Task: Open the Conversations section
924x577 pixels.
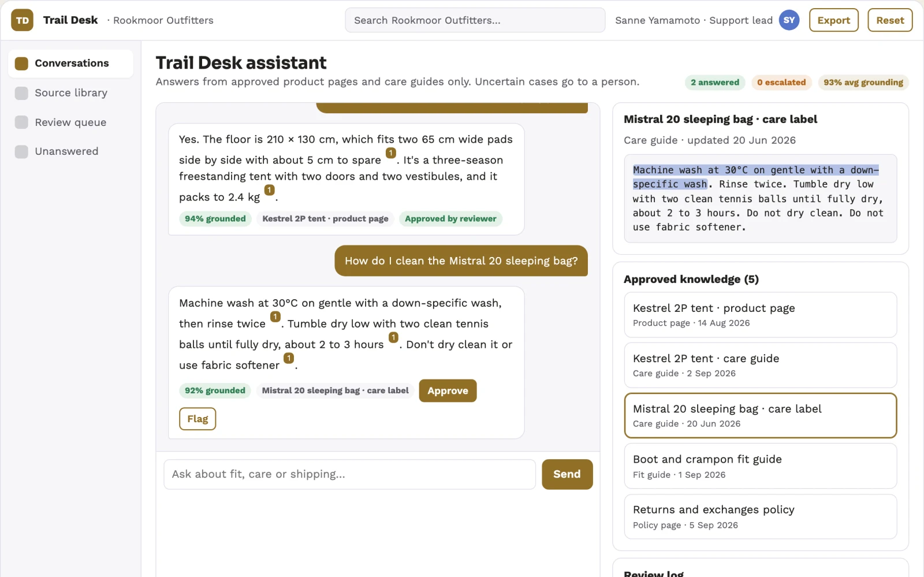Action: (x=70, y=64)
